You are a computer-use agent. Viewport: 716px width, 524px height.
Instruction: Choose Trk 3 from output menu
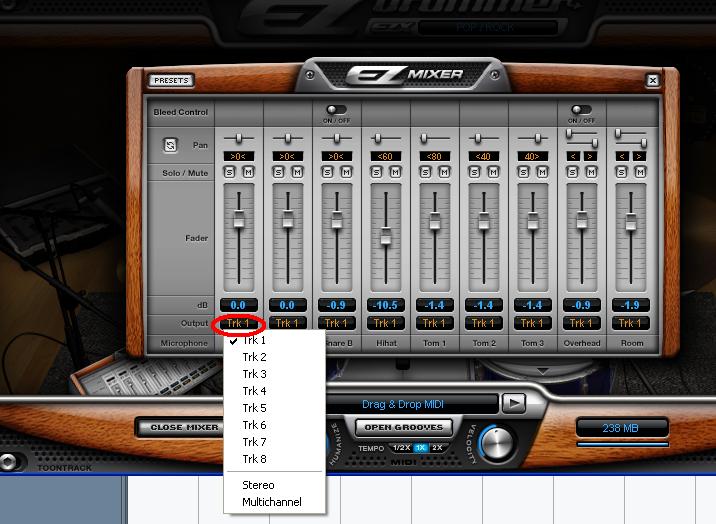pyautogui.click(x=274, y=374)
